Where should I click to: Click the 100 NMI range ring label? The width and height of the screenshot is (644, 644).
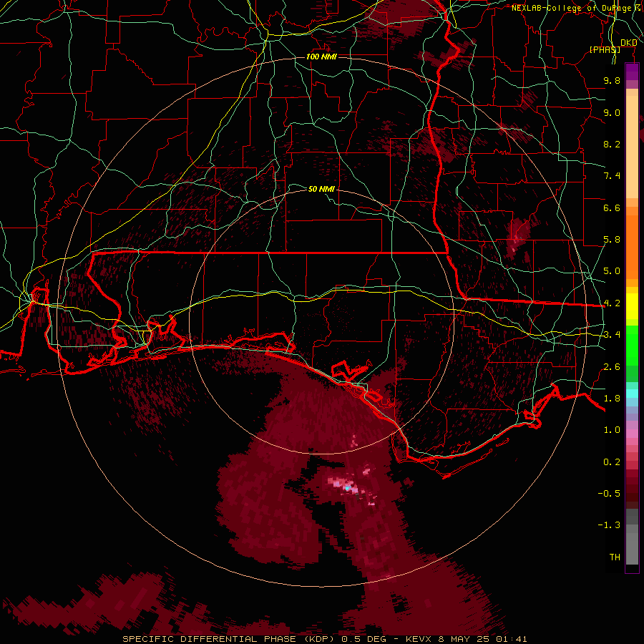click(x=321, y=57)
